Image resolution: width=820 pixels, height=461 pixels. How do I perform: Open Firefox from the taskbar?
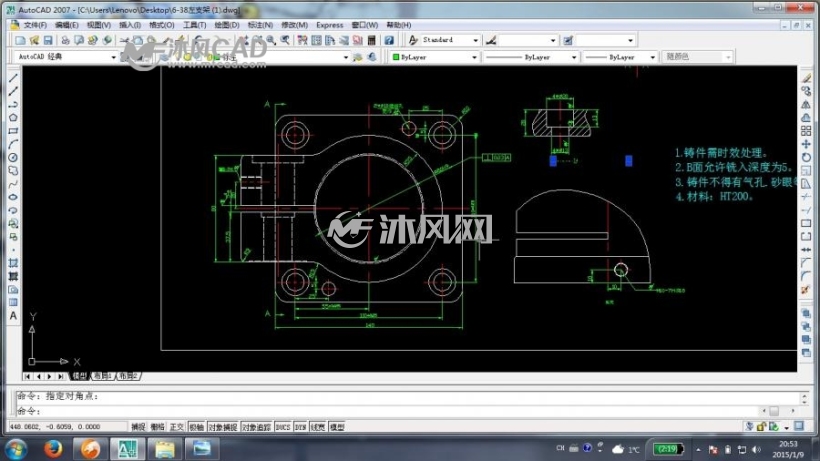point(52,448)
